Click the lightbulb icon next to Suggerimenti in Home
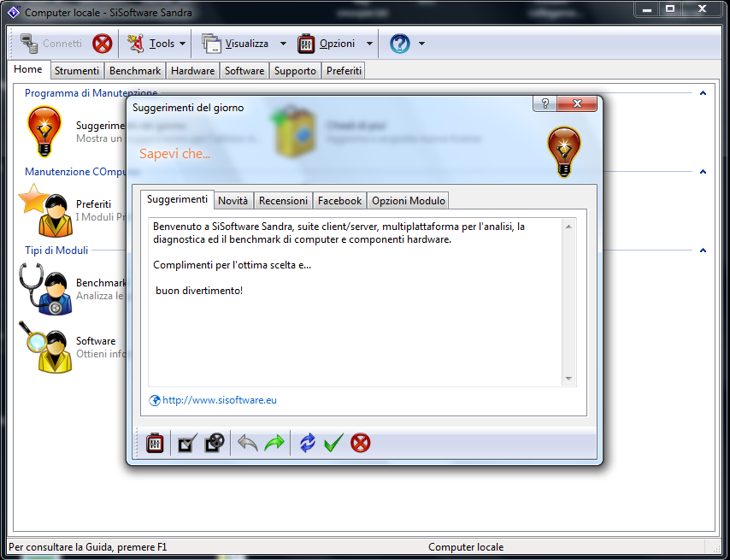Viewport: 730px width, 560px height. [44, 132]
